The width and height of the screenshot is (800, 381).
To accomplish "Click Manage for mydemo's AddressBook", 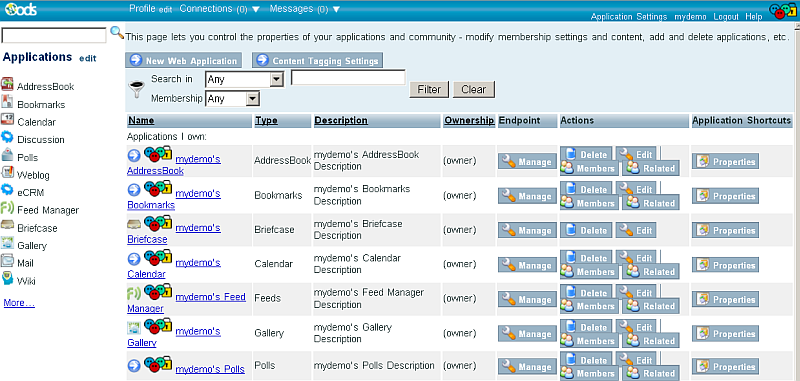I will click(x=527, y=162).
